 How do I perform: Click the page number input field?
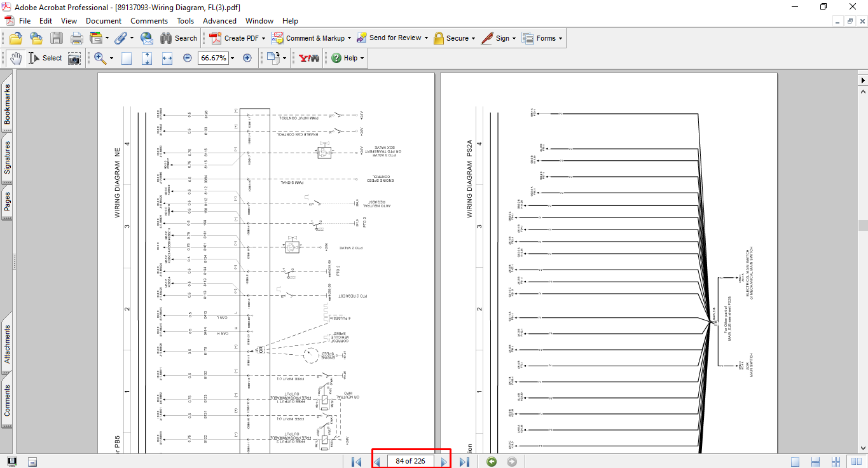point(410,461)
